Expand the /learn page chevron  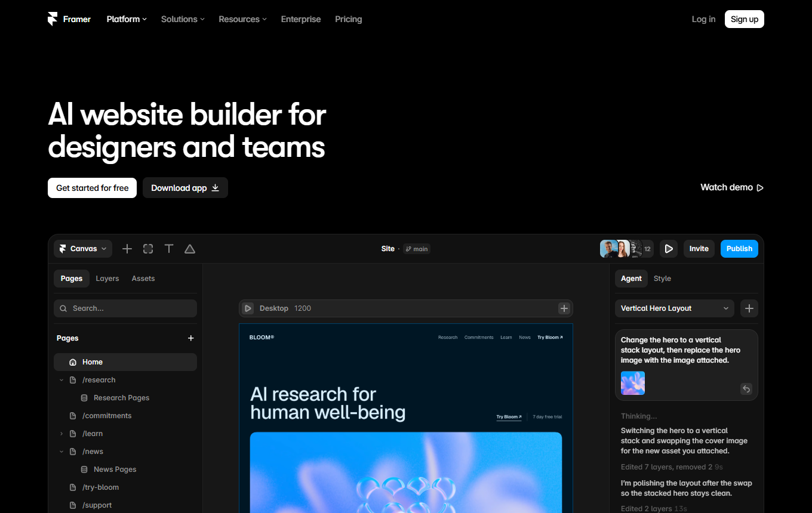[61, 434]
